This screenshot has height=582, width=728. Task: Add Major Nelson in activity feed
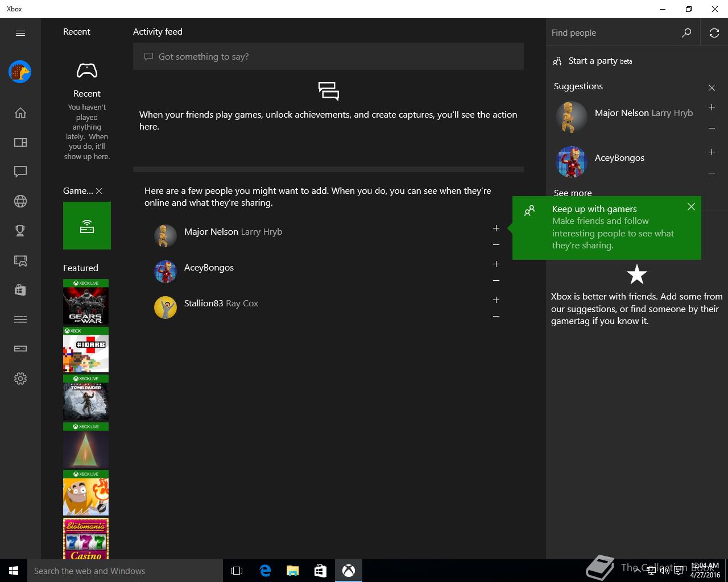[x=496, y=228]
